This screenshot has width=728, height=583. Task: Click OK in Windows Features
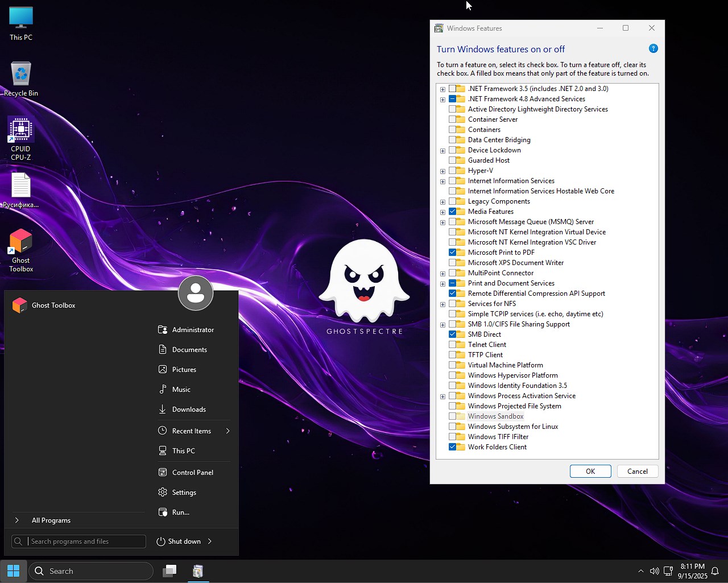pyautogui.click(x=590, y=471)
